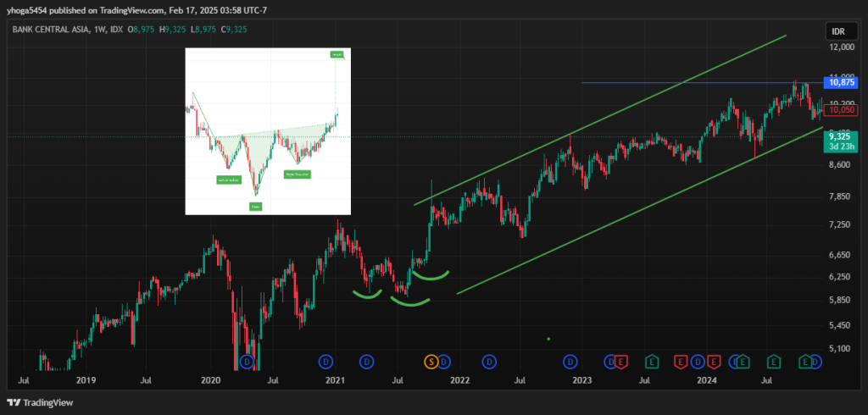Screen dimensions: 868x415
Task: Click the blue 10,875 price label
Action: coord(840,83)
